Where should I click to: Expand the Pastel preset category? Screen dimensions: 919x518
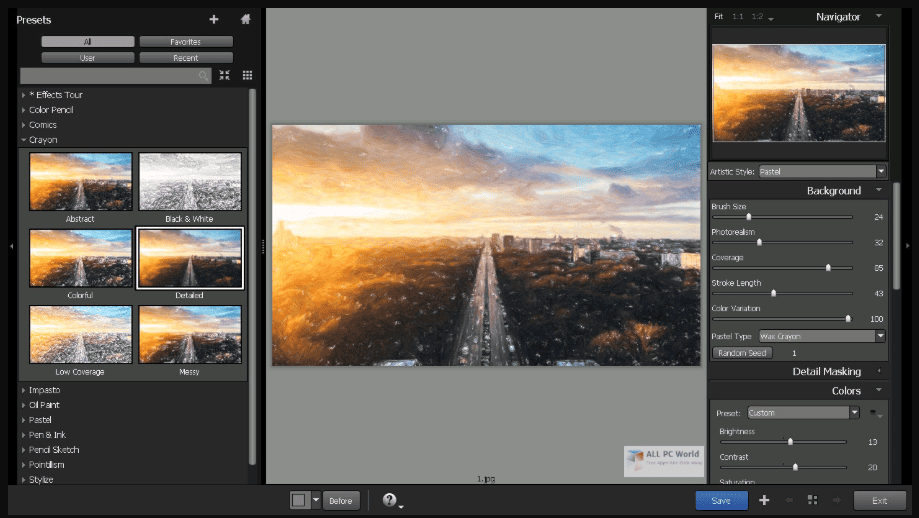pyautogui.click(x=23, y=420)
